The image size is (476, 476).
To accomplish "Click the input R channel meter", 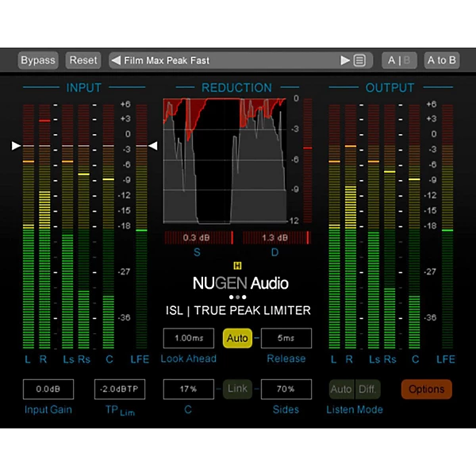I will (44, 226).
